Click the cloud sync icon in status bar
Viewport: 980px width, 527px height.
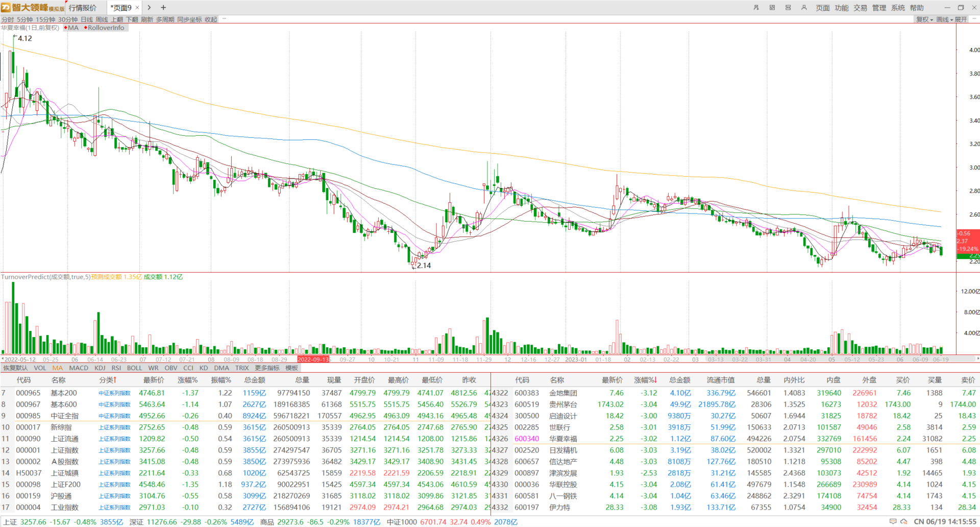click(x=903, y=521)
